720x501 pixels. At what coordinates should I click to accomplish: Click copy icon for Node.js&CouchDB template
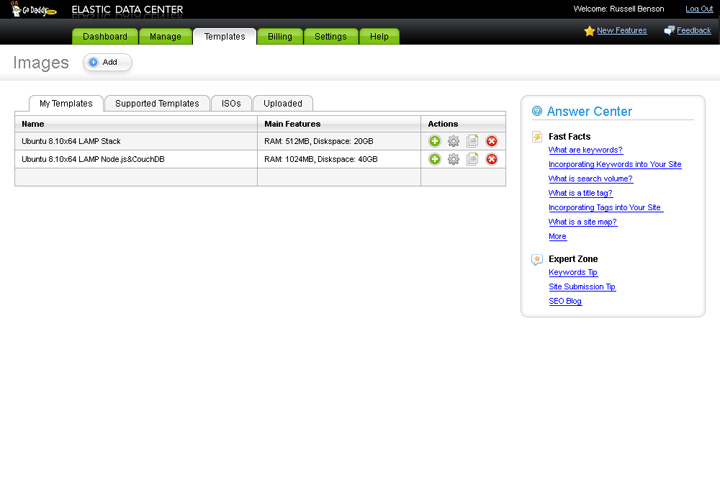(472, 159)
